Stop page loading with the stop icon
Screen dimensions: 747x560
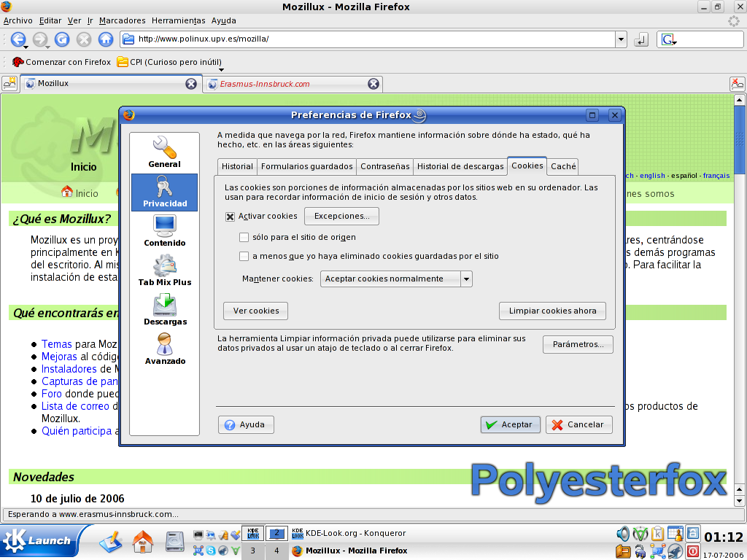[84, 39]
